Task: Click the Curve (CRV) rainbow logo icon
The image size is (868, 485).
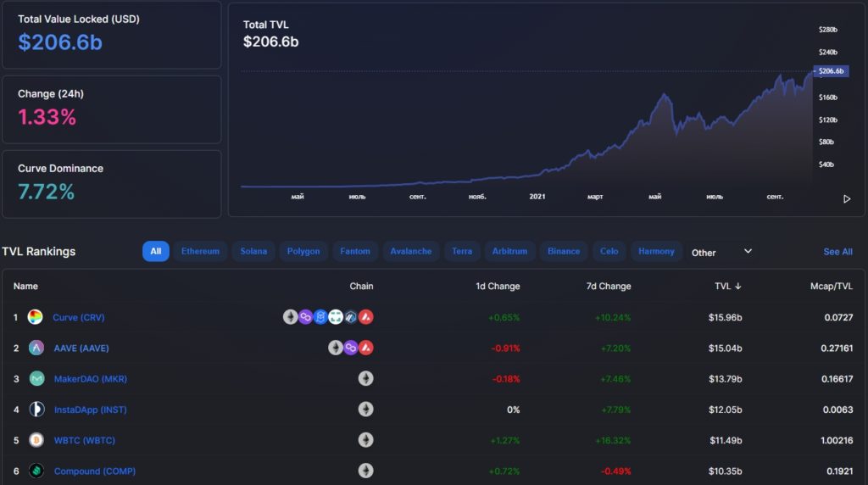Action: coord(35,317)
